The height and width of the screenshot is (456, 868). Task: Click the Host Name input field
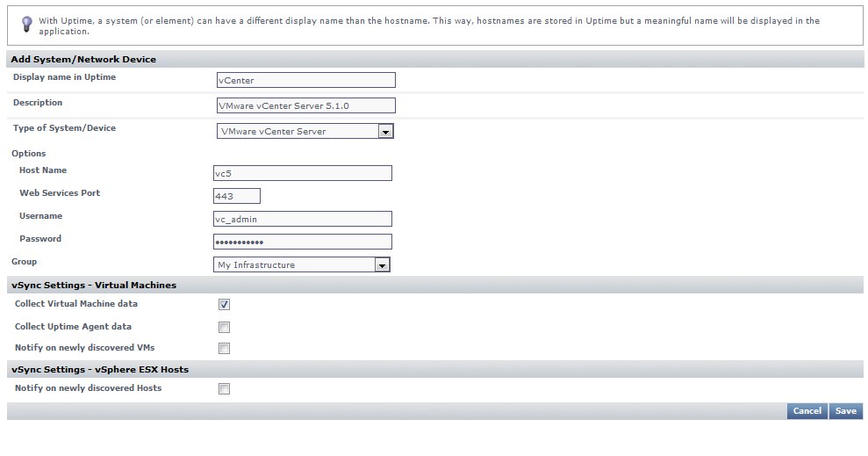coord(303,173)
